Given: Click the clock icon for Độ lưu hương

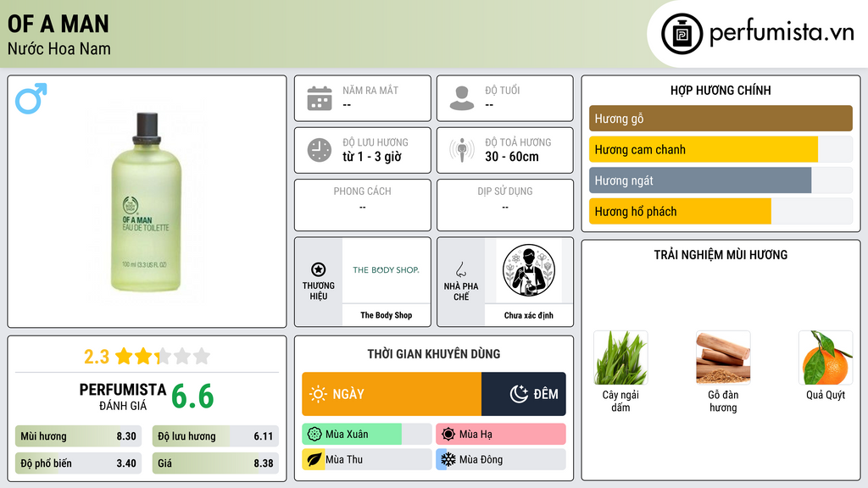Looking at the screenshot, I should (x=320, y=150).
